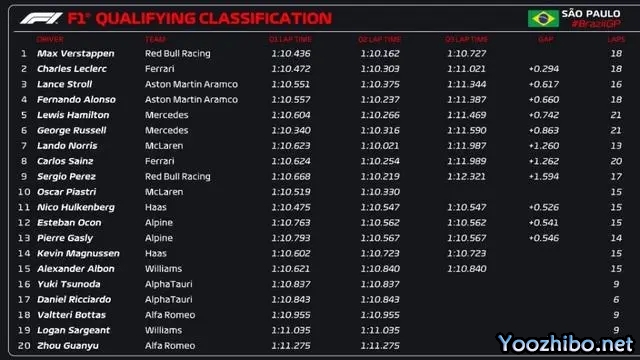Click the GAP column header
The width and height of the screenshot is (640, 360).
545,40
